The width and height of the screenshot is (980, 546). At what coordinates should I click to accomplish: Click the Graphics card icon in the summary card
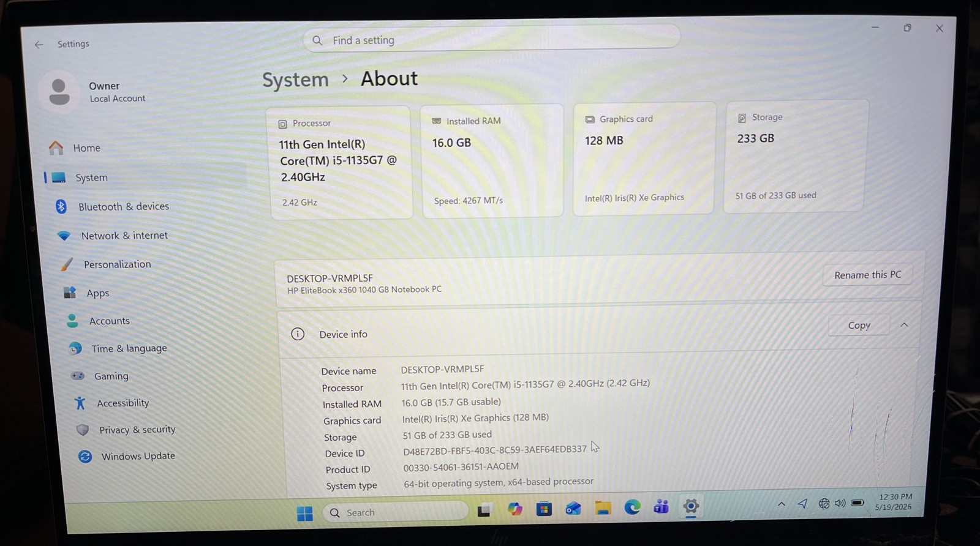click(x=590, y=120)
